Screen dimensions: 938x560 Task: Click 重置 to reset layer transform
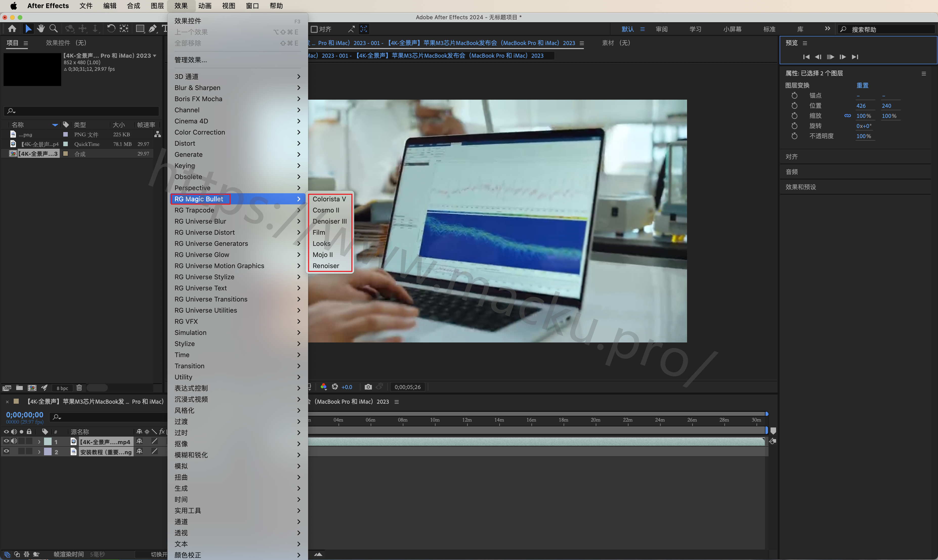pos(862,85)
